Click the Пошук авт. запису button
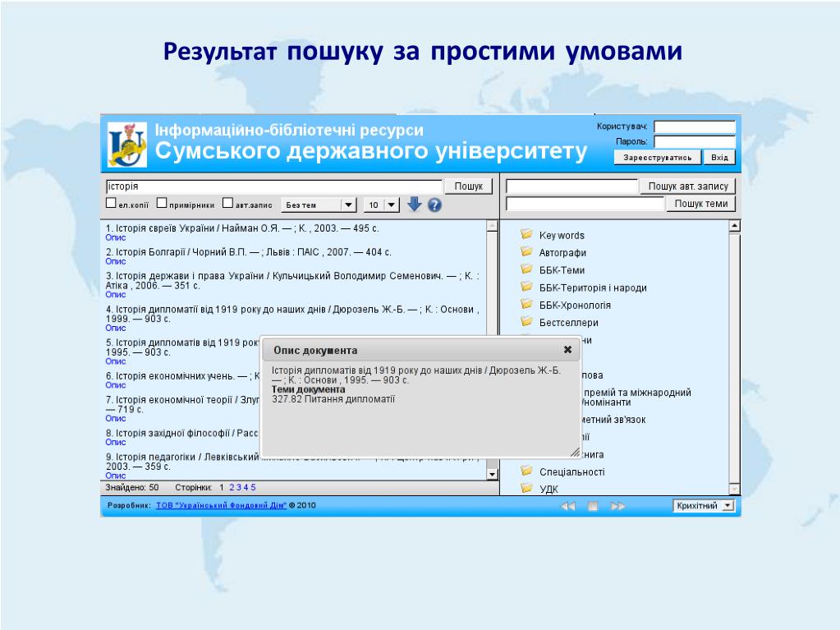Screen dimensions: 840x630 pos(688,186)
